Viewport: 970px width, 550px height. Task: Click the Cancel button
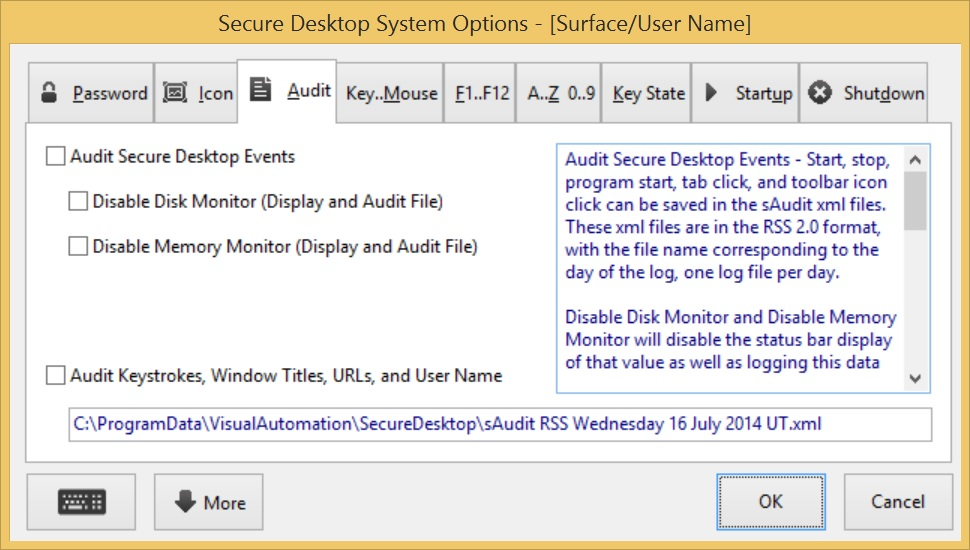(x=898, y=502)
